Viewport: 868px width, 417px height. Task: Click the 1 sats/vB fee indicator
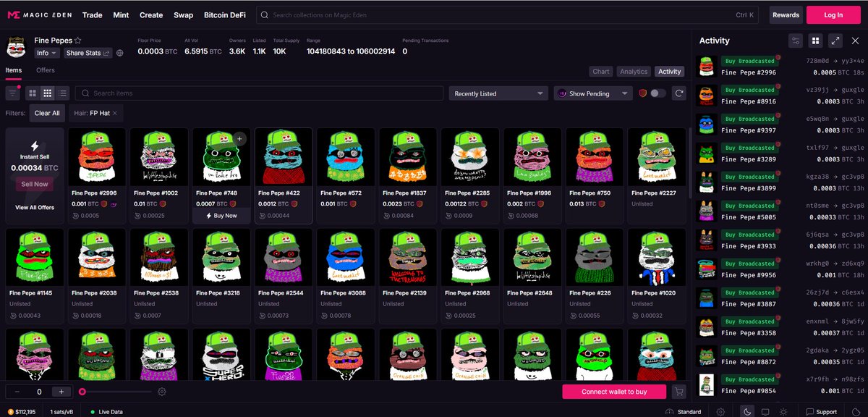pos(61,412)
